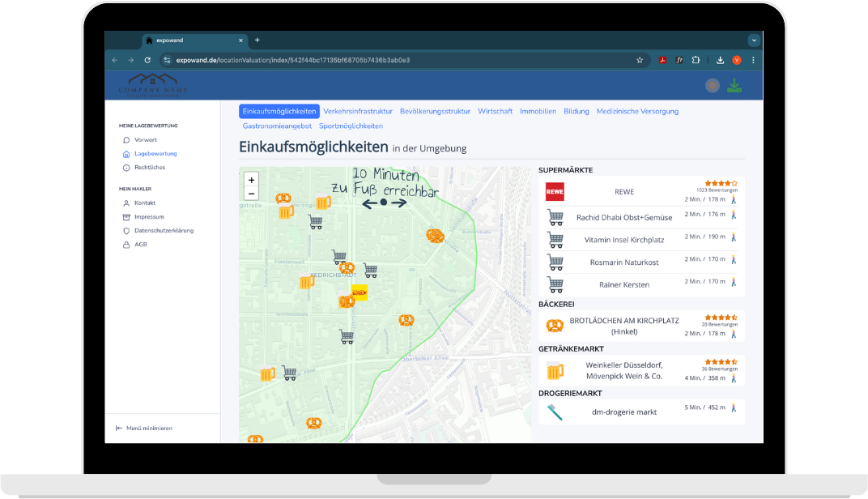
Task: Switch to the Verkehrsinfrastruktur tab
Action: point(357,111)
